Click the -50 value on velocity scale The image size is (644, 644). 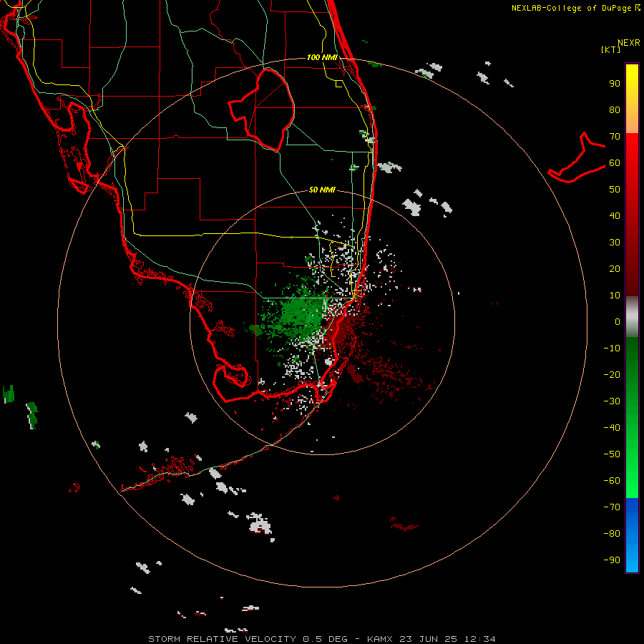[612, 454]
